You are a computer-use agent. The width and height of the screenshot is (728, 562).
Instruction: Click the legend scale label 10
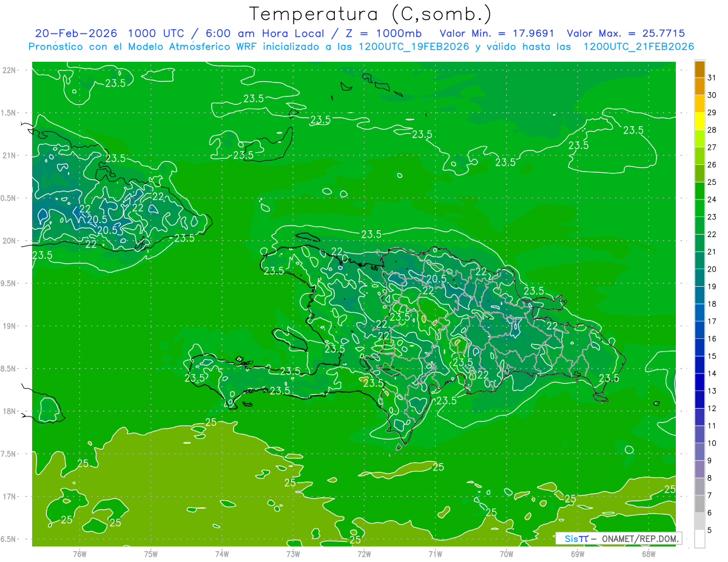[712, 443]
